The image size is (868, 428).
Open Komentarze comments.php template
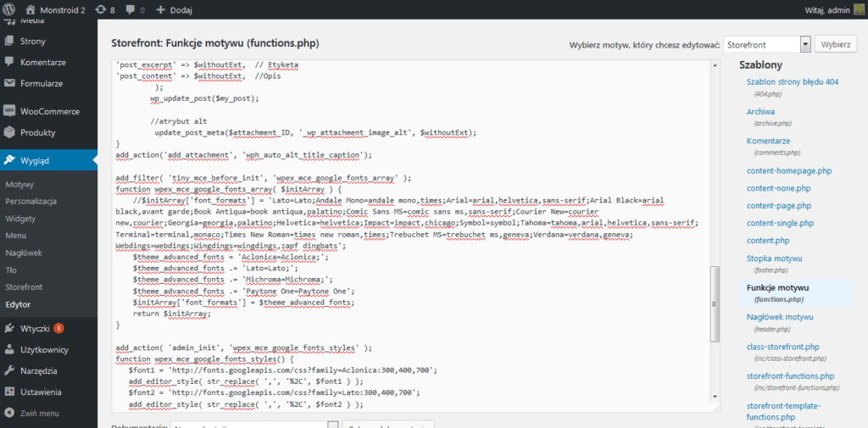770,142
